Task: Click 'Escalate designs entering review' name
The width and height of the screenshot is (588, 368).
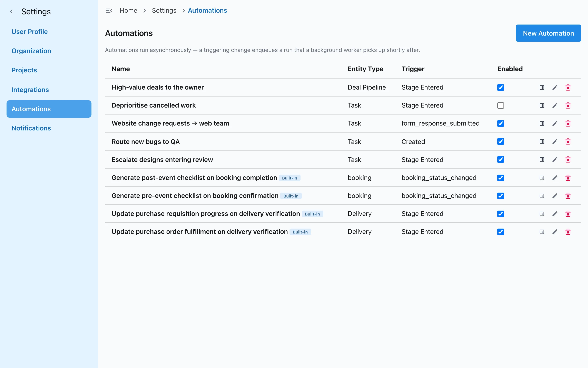Action: 162,160
